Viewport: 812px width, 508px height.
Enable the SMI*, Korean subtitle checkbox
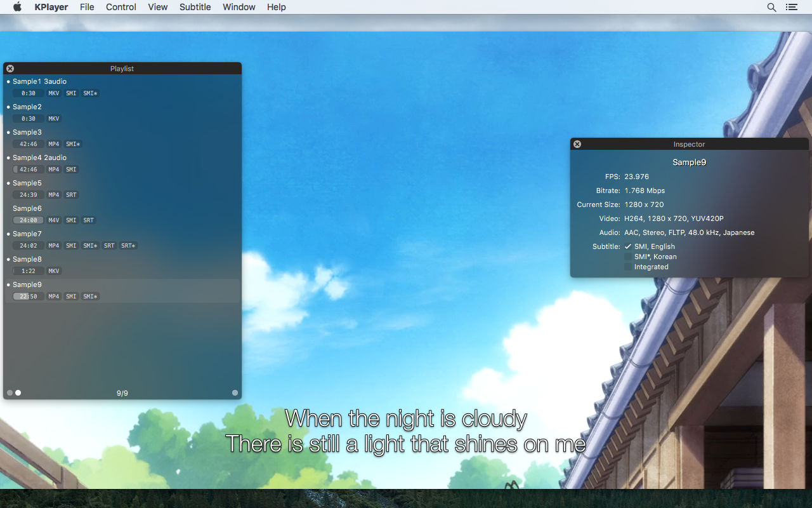coord(628,257)
